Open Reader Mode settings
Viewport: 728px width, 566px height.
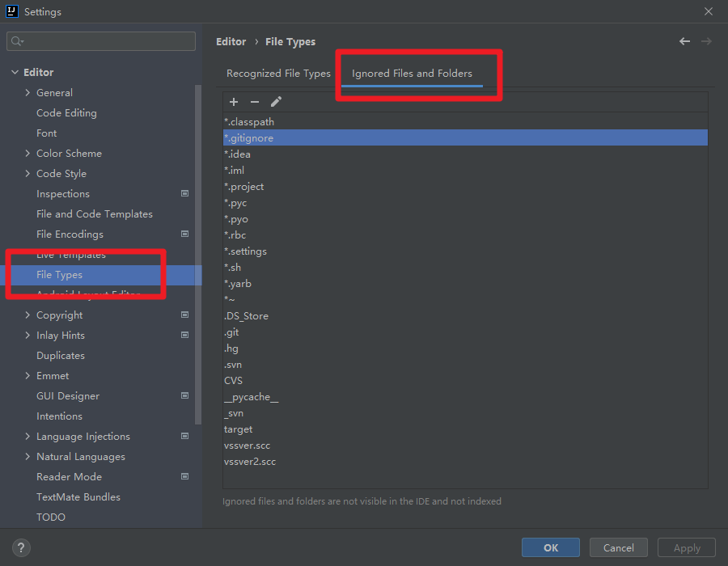[69, 476]
